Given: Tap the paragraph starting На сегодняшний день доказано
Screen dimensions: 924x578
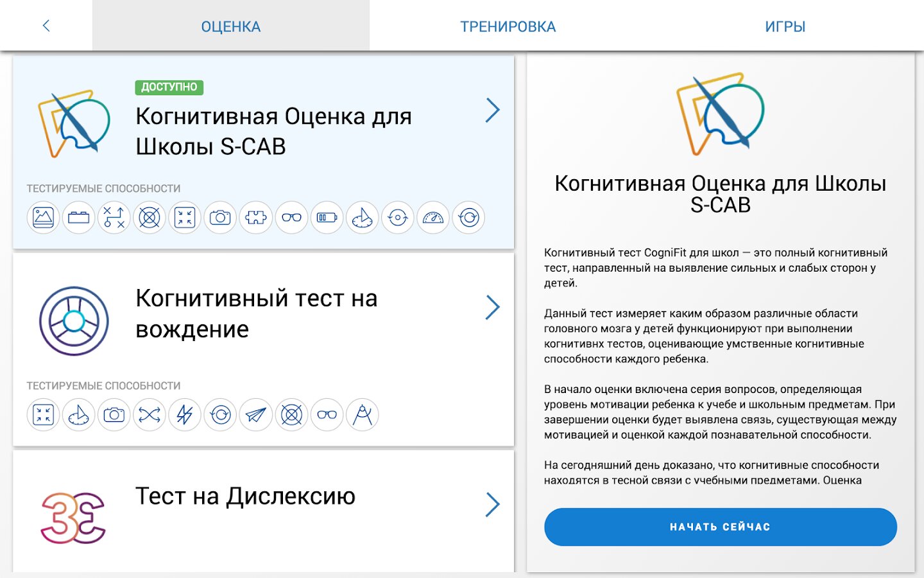Looking at the screenshot, I should (x=712, y=473).
